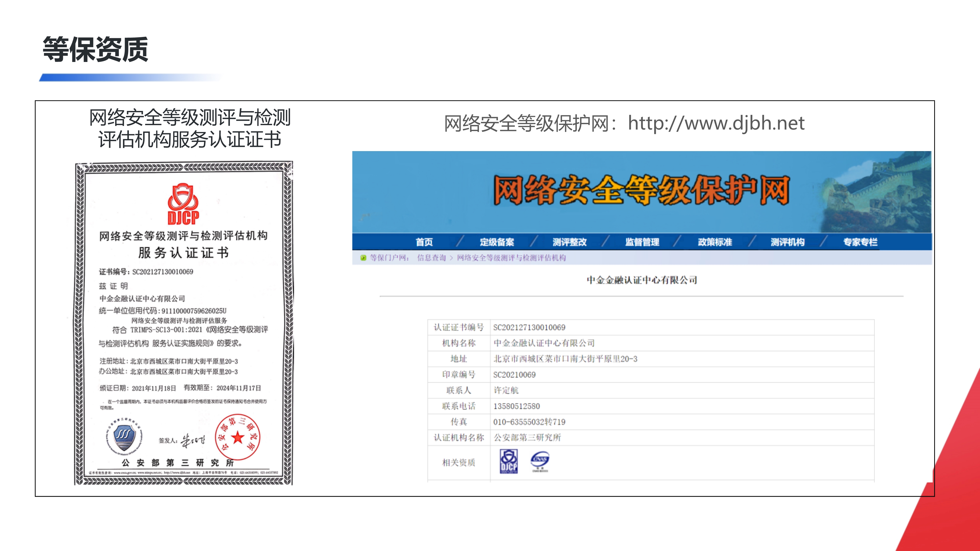
Task: Click the http://www.djbh.net URL text
Action: [716, 123]
